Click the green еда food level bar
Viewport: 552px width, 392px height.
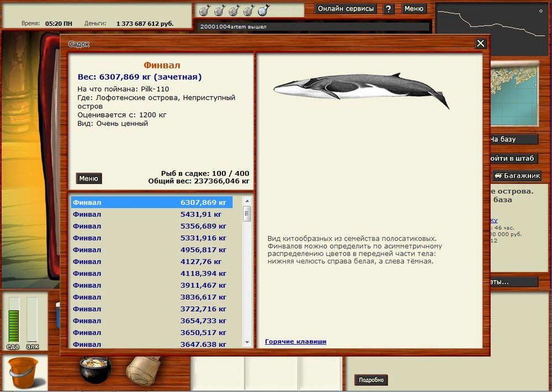point(13,325)
